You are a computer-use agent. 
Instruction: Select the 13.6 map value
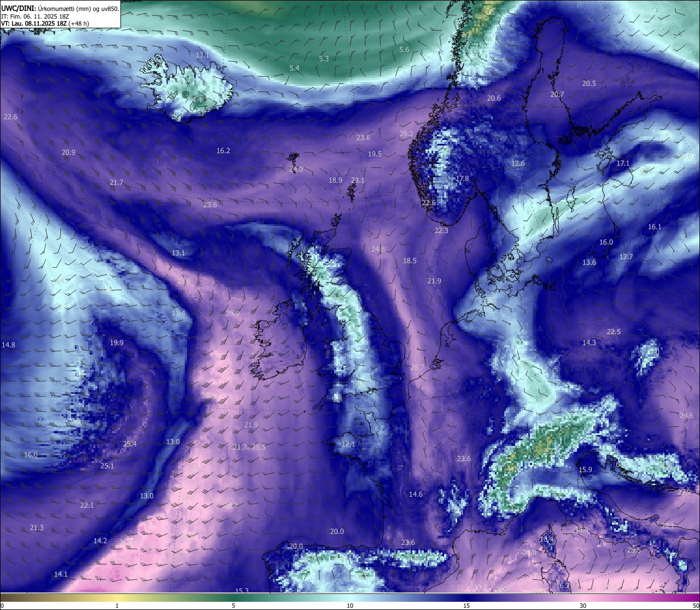589,263
